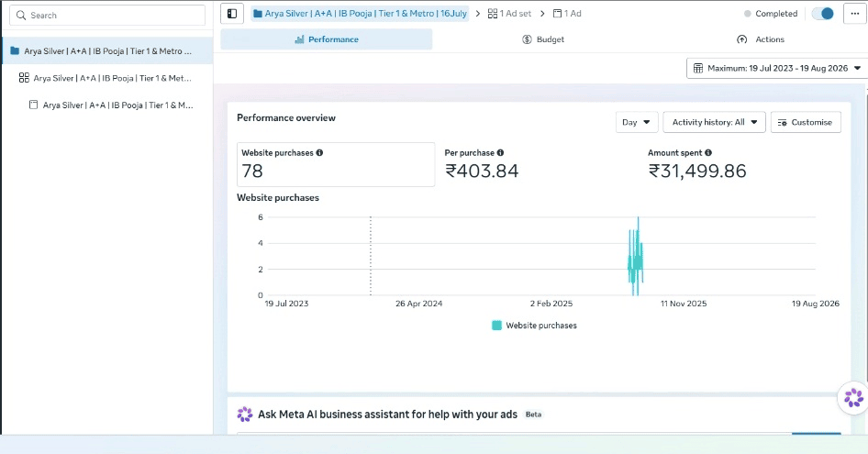Click the ad set grid icon in breadcrumb
The height and width of the screenshot is (454, 868).
[492, 13]
